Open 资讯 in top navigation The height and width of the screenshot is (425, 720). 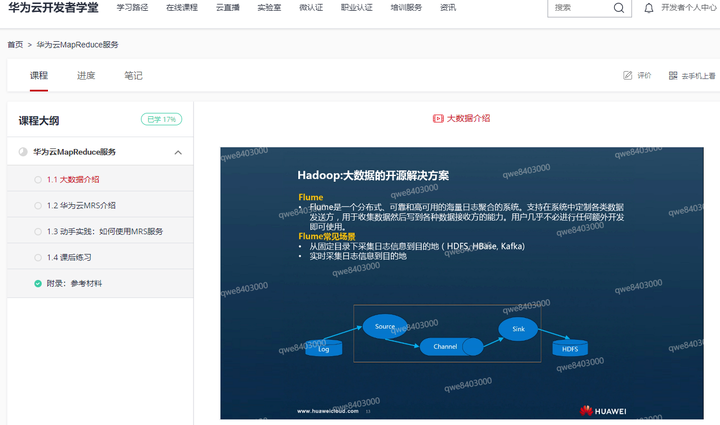[448, 7]
